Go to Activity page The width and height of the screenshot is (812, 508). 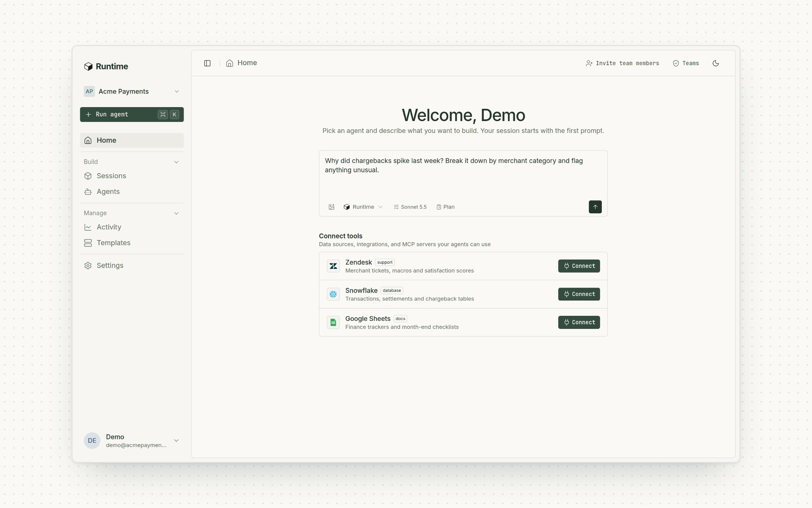coord(132,227)
